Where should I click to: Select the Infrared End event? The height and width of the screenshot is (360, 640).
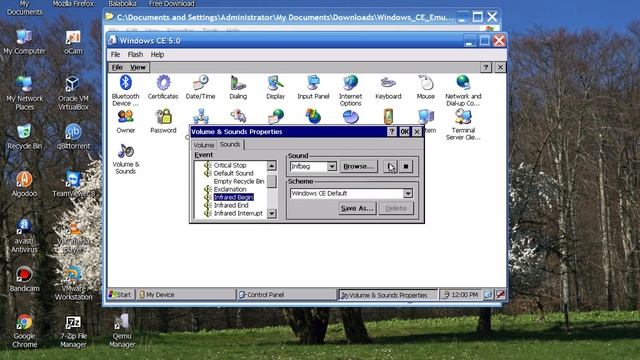231,205
